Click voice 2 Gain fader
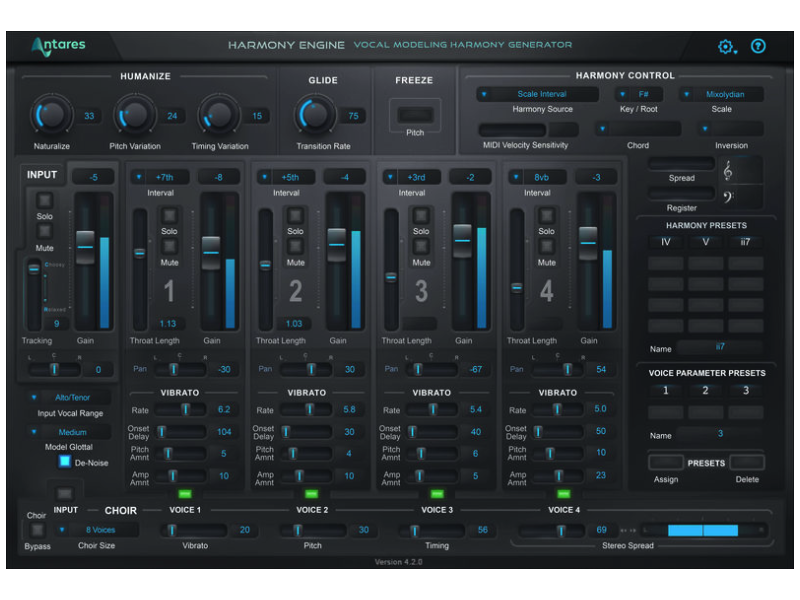Image resolution: width=800 pixels, height=600 pixels. tap(336, 245)
